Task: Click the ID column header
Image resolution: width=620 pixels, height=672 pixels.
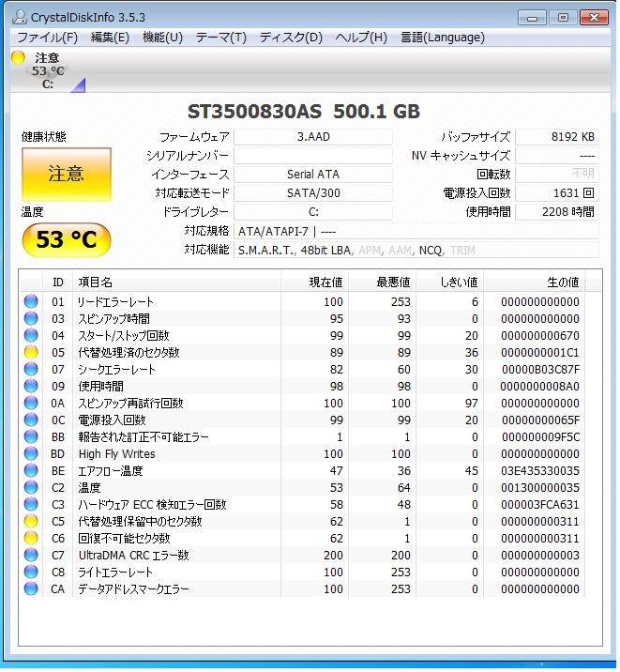Action: [x=58, y=282]
